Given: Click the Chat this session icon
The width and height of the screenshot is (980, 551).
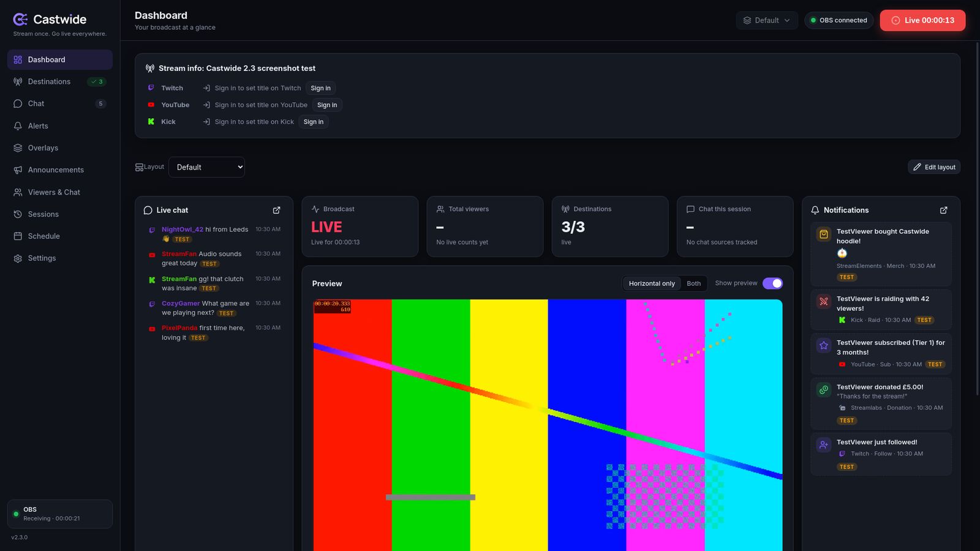Looking at the screenshot, I should point(690,209).
